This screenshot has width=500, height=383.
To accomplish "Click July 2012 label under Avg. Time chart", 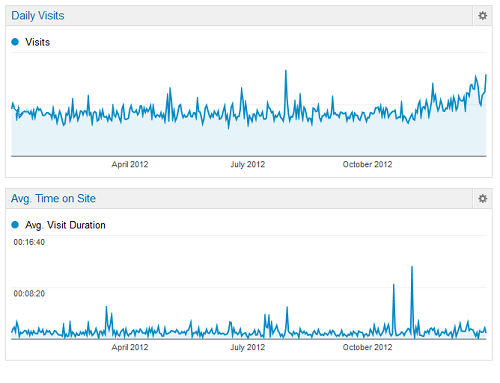I will coord(248,347).
